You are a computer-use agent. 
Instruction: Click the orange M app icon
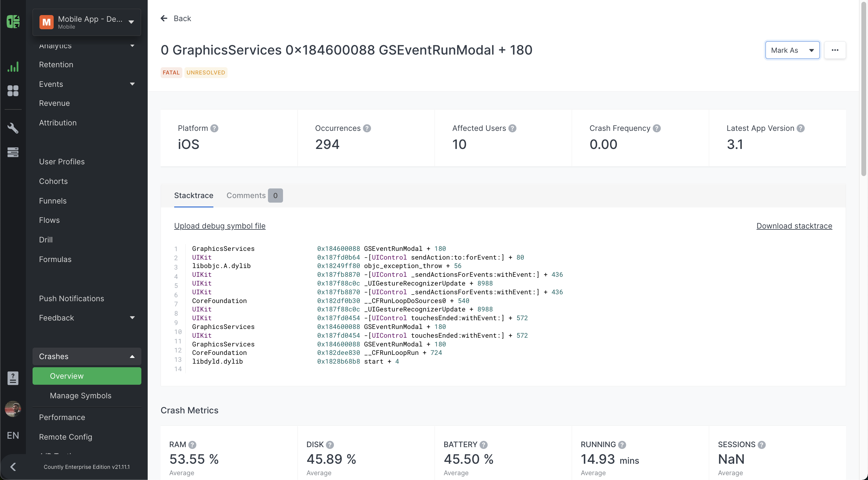pos(46,22)
